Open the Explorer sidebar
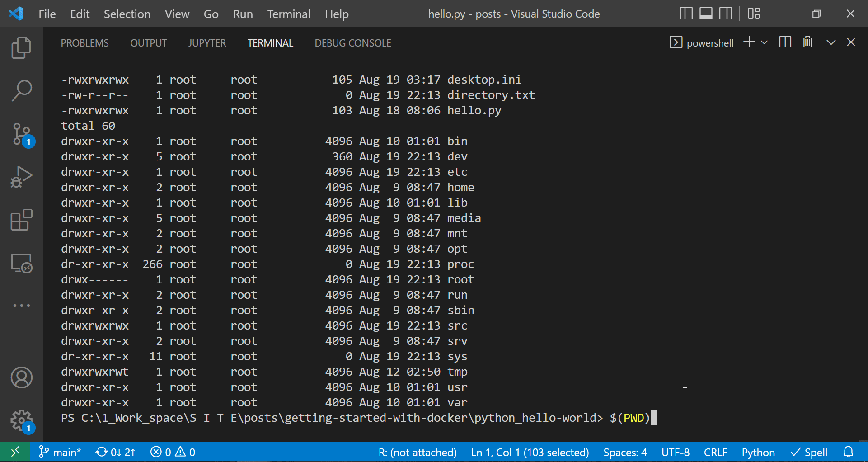 click(21, 47)
